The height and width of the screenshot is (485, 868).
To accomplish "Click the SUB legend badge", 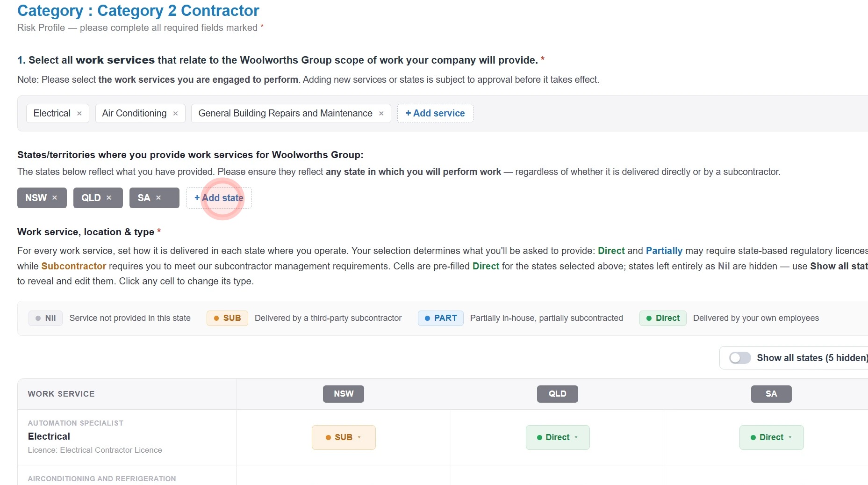I will click(x=227, y=318).
